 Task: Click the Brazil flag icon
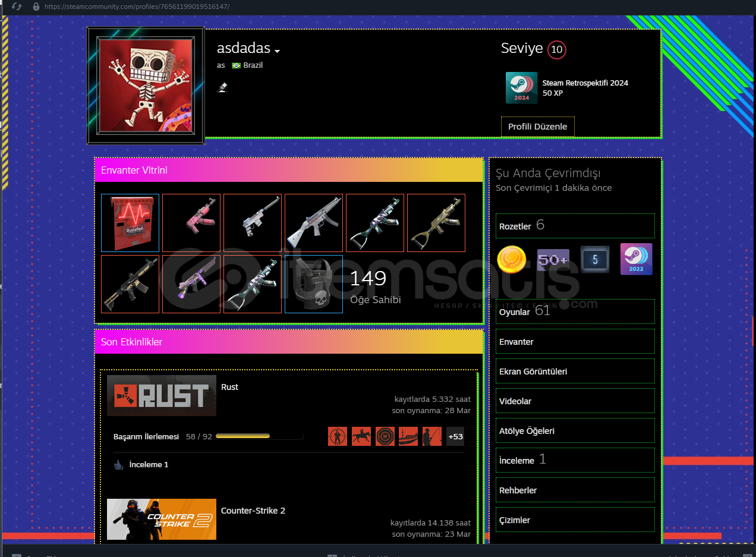point(236,65)
